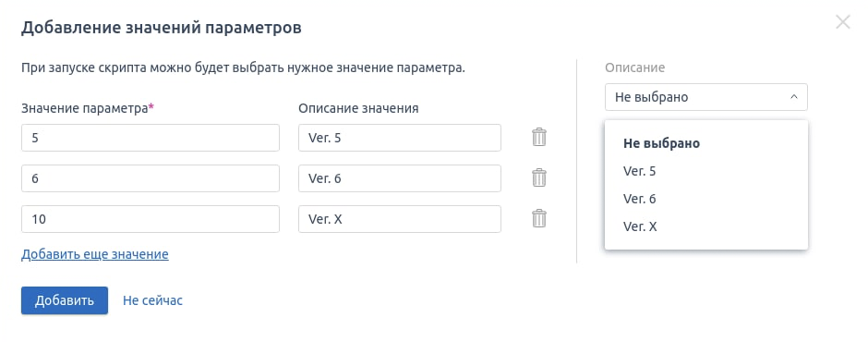Focus the description field with Ver. 6
Screen dimensions: 868x342
[x=400, y=178]
